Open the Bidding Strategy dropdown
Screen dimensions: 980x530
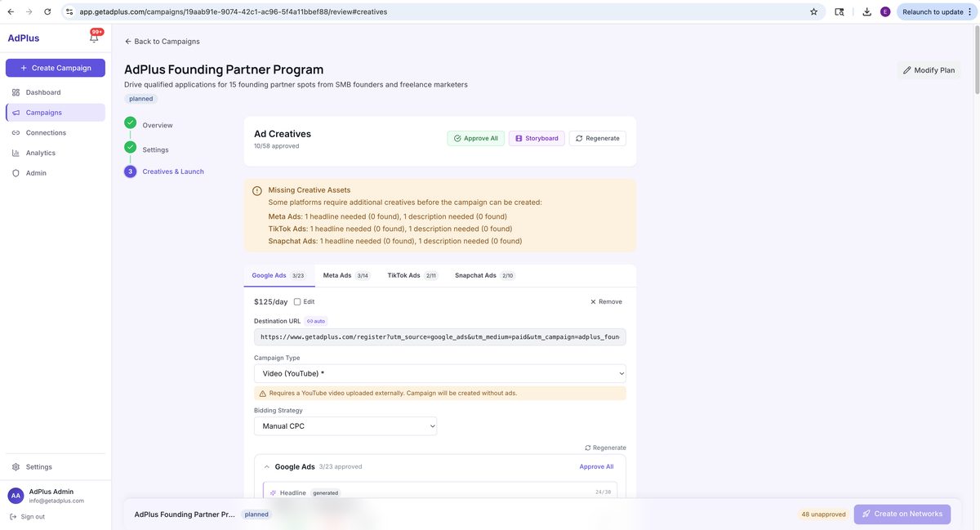click(x=345, y=426)
